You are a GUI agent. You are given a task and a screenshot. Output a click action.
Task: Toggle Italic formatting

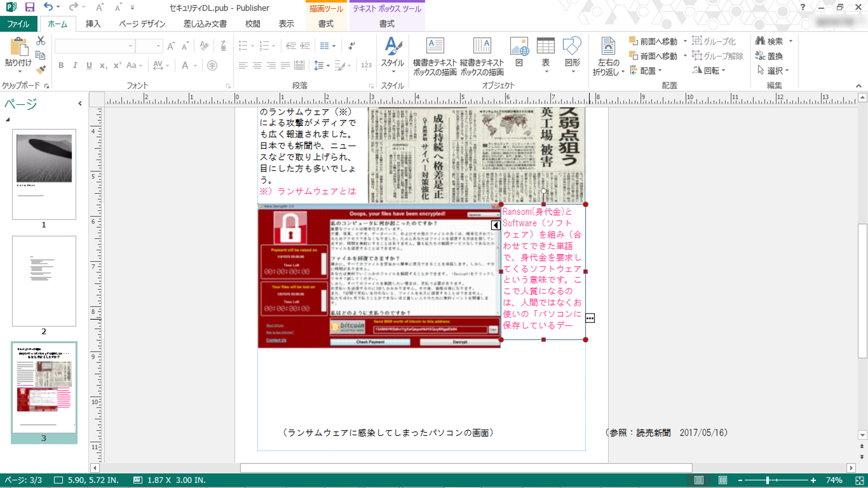pos(75,66)
